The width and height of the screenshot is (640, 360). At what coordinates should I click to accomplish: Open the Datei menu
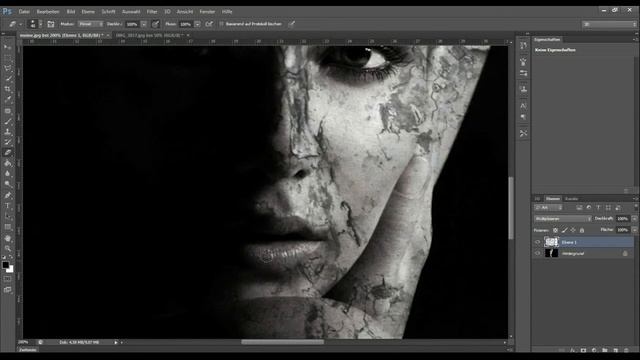point(24,11)
